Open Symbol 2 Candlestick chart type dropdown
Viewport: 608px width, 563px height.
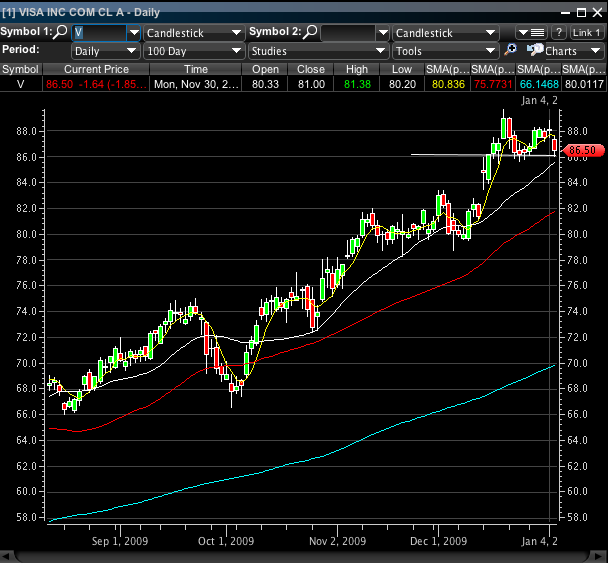point(444,33)
